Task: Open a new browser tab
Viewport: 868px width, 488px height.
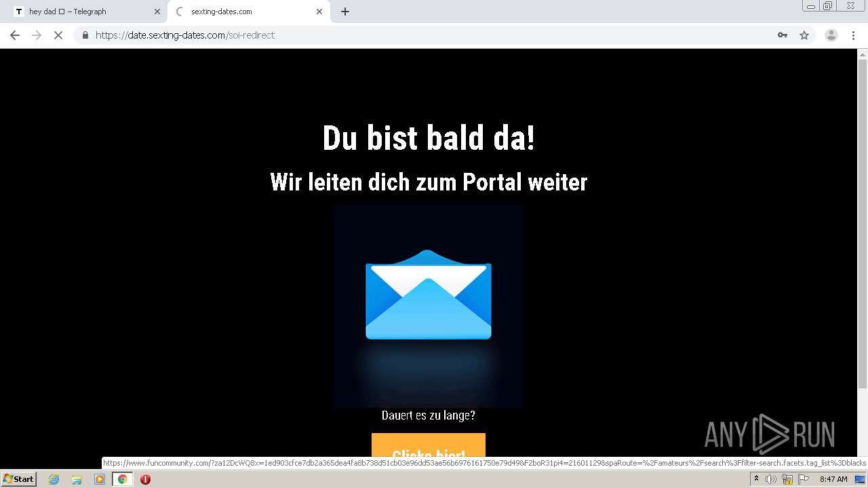Action: (x=344, y=12)
